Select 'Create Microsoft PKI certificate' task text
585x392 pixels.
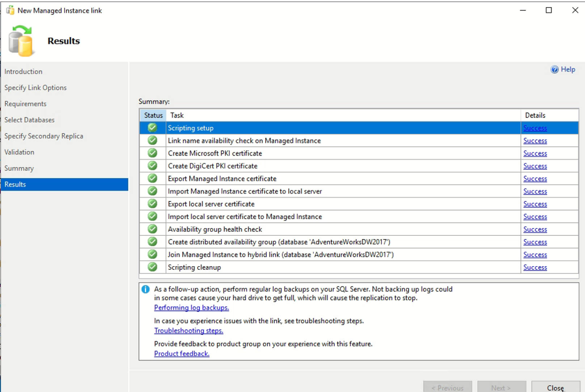(x=215, y=153)
